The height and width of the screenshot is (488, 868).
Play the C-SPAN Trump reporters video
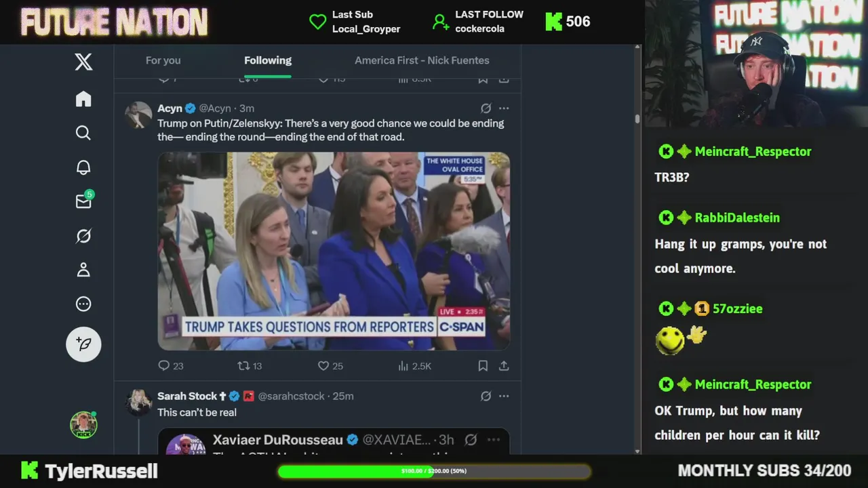tap(334, 251)
